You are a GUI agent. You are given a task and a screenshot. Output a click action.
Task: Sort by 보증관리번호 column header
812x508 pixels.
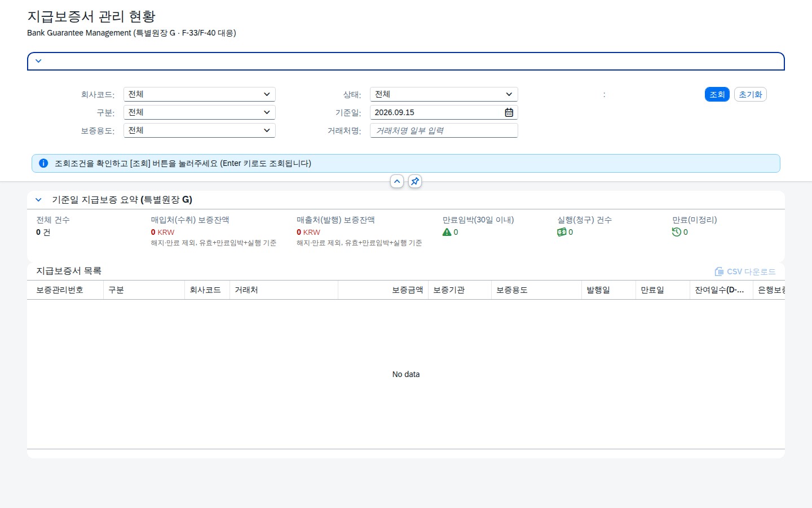coord(65,290)
